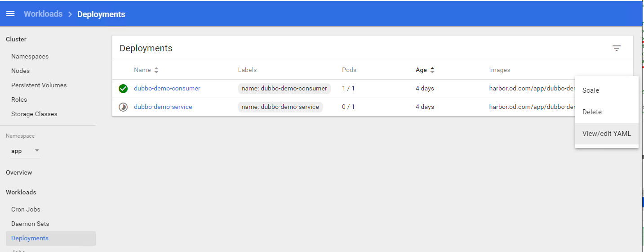
Task: Open the hamburger navigation menu
Action: pos(10,13)
